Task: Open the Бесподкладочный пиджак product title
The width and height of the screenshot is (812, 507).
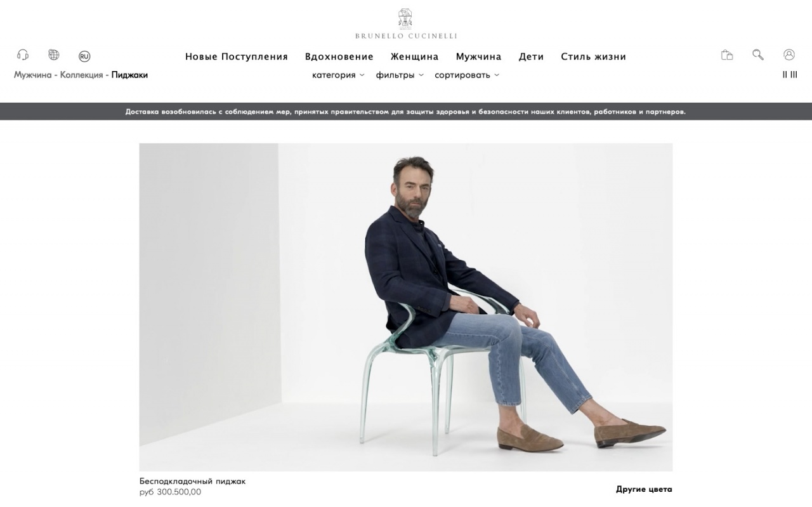Action: [x=192, y=481]
